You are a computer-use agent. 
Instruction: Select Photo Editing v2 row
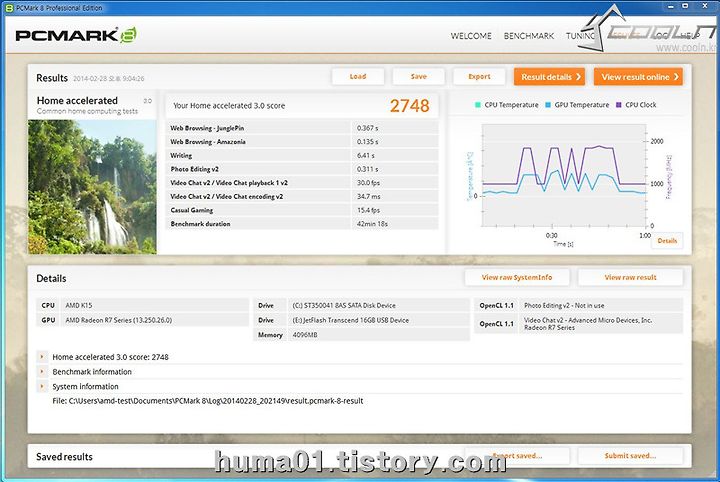[302, 169]
